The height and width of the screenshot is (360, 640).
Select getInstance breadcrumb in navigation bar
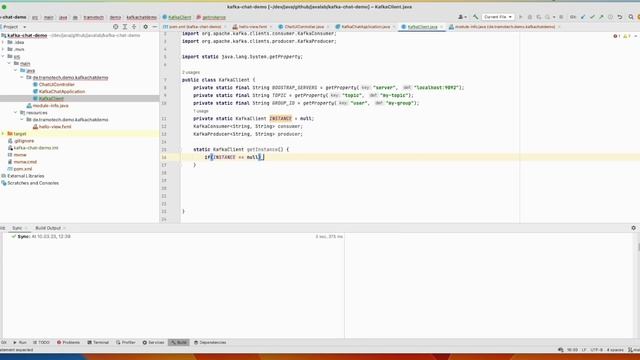click(211, 18)
